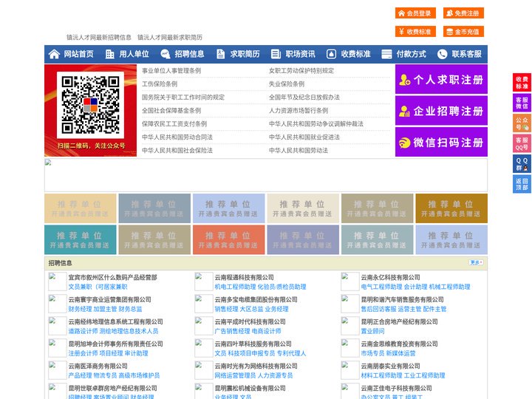This screenshot has height=399, width=532.
Task: Go to 网站首页 in navigation bar
Action: point(79,54)
